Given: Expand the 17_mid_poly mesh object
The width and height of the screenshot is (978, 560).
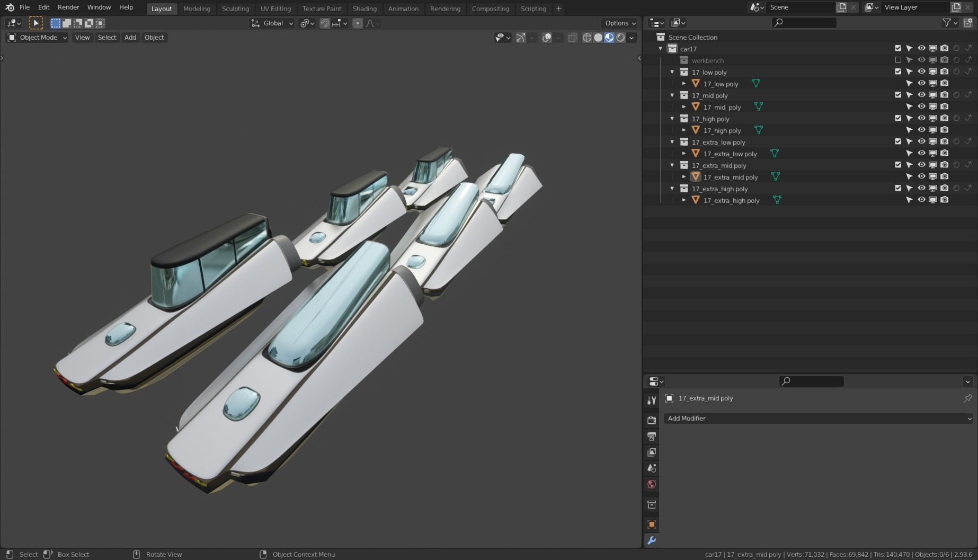Looking at the screenshot, I should pyautogui.click(x=684, y=107).
